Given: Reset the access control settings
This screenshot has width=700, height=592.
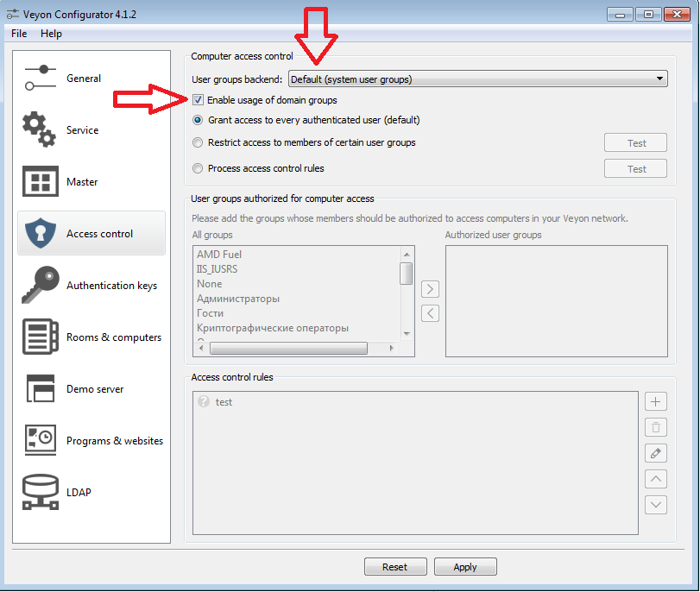Looking at the screenshot, I should pyautogui.click(x=395, y=566).
